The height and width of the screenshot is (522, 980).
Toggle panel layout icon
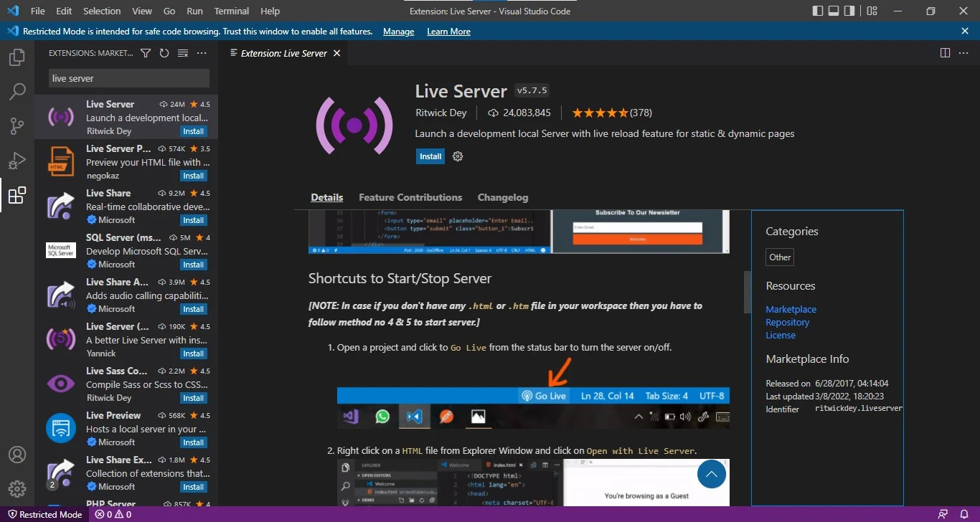point(834,11)
